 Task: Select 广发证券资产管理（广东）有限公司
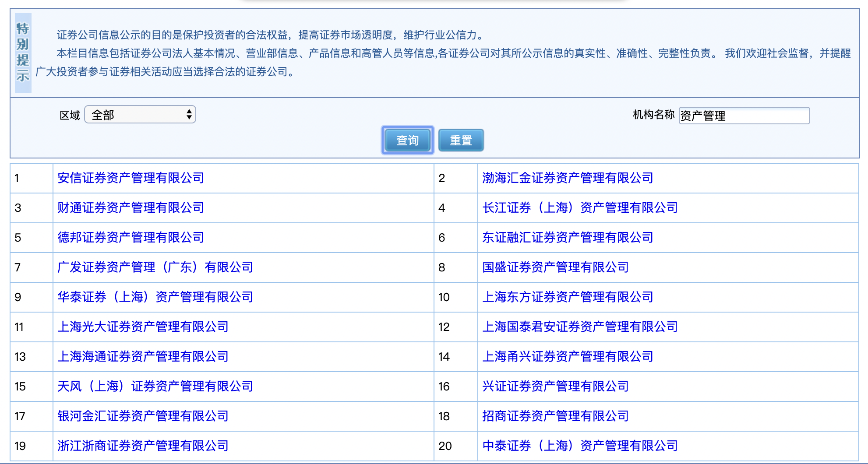coord(155,267)
